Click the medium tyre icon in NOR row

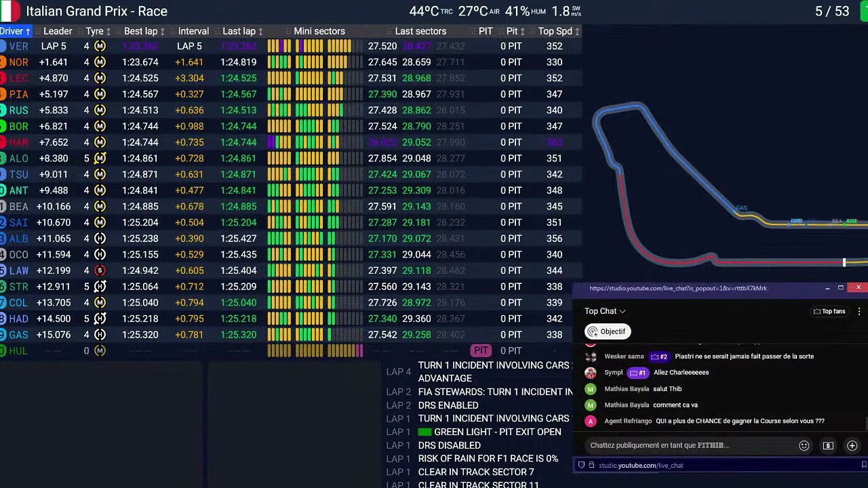tap(100, 62)
